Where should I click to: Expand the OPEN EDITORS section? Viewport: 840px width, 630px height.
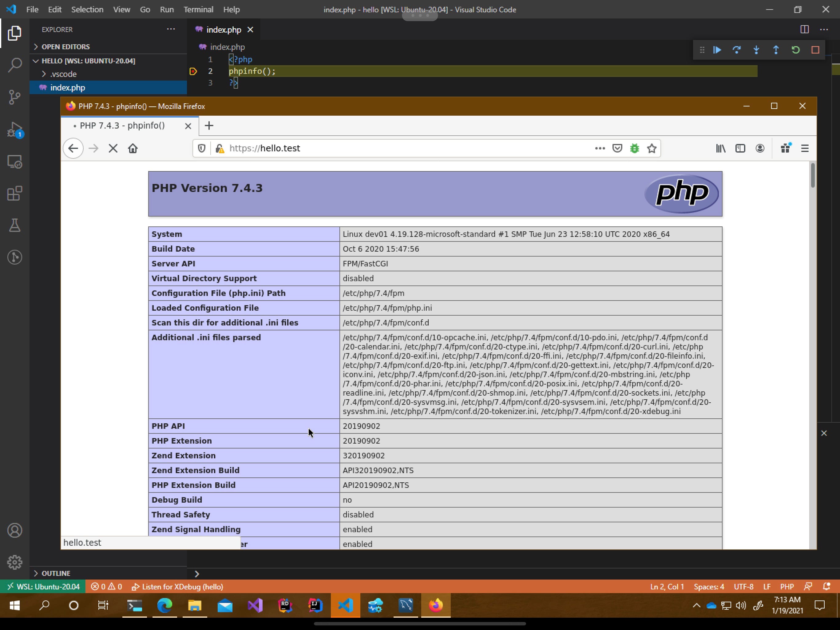coord(65,47)
